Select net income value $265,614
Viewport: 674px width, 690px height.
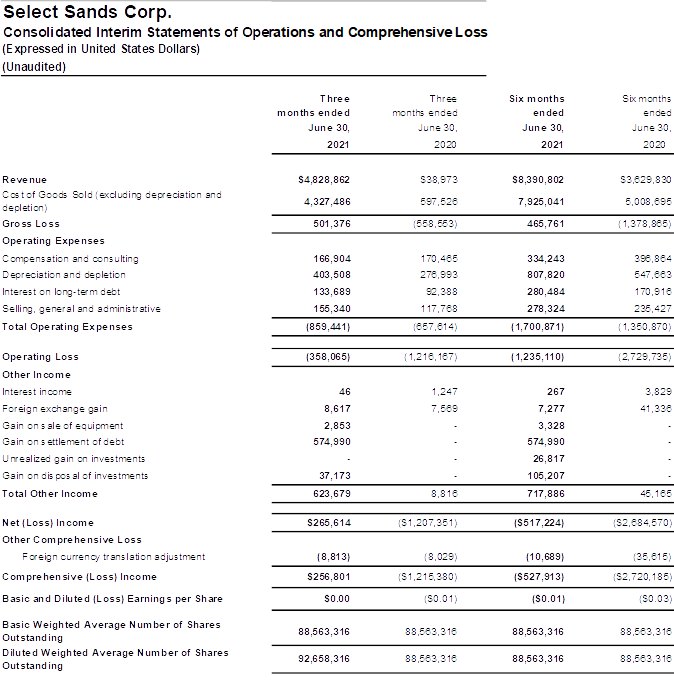(x=329, y=523)
